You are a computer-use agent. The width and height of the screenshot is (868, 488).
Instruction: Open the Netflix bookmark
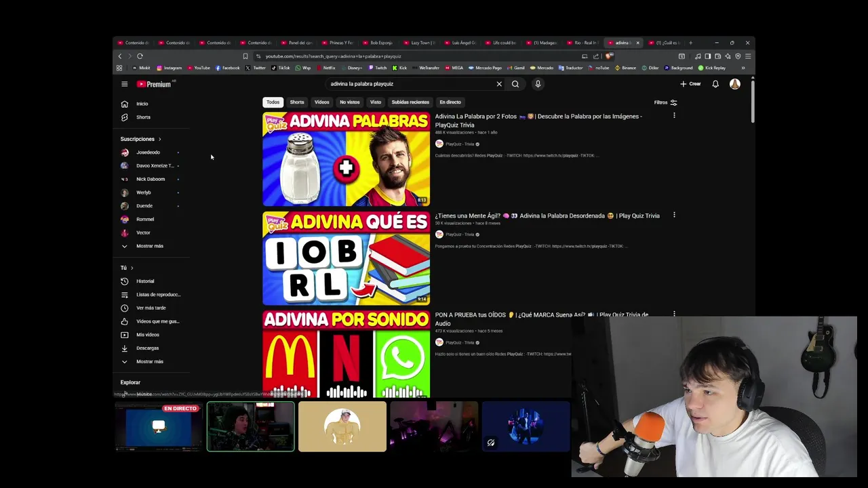click(x=326, y=68)
